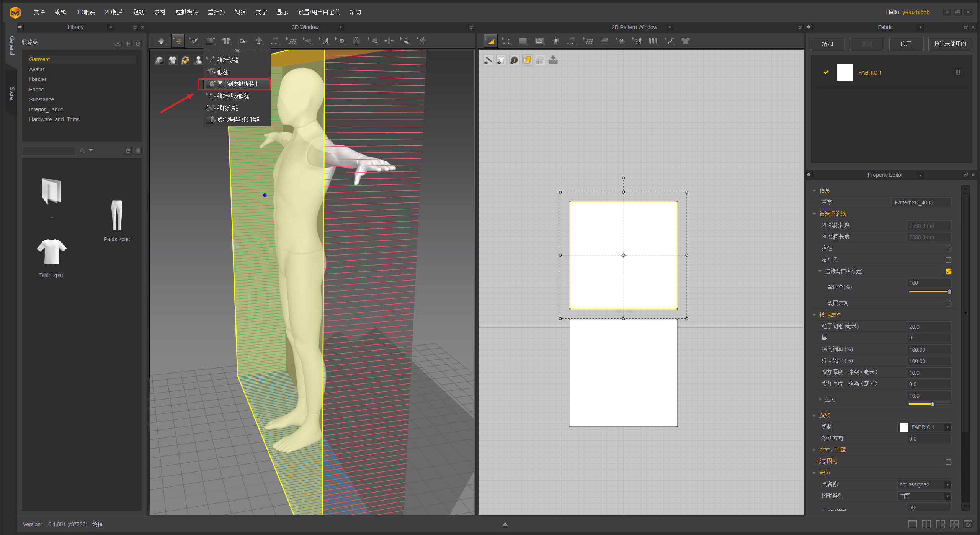Expand the 粘衬／削薄 section
This screenshot has width=980, height=535.
coord(815,450)
